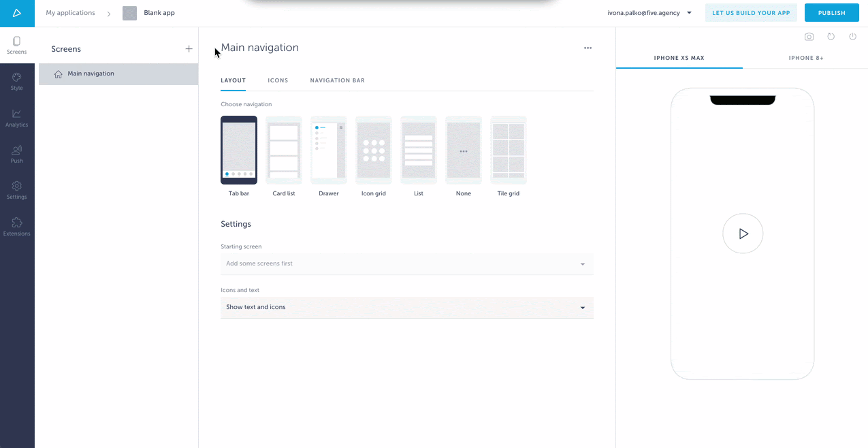
Task: Reload the preview using refresh icon
Action: pyautogui.click(x=831, y=37)
